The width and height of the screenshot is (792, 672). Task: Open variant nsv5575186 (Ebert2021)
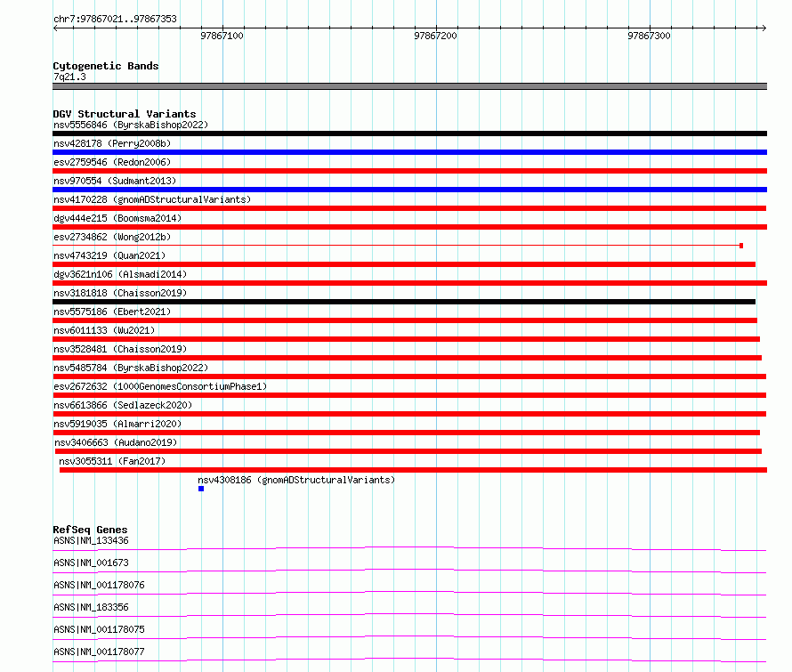click(x=112, y=312)
